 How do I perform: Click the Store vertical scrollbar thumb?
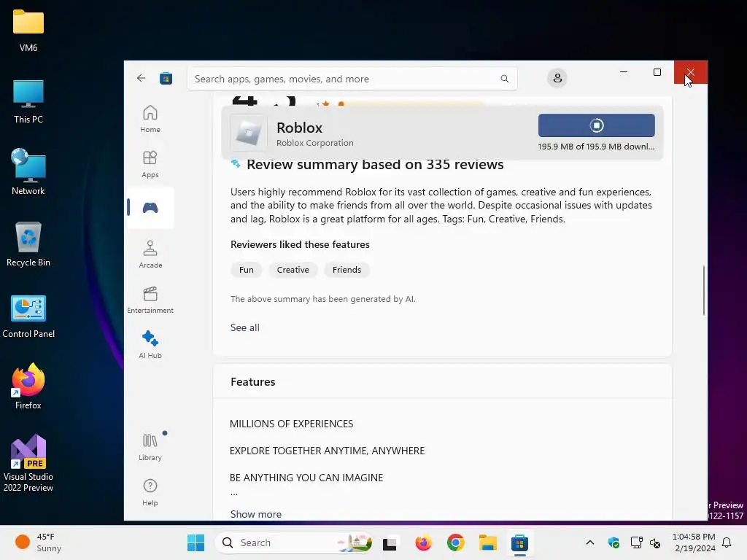pyautogui.click(x=704, y=290)
